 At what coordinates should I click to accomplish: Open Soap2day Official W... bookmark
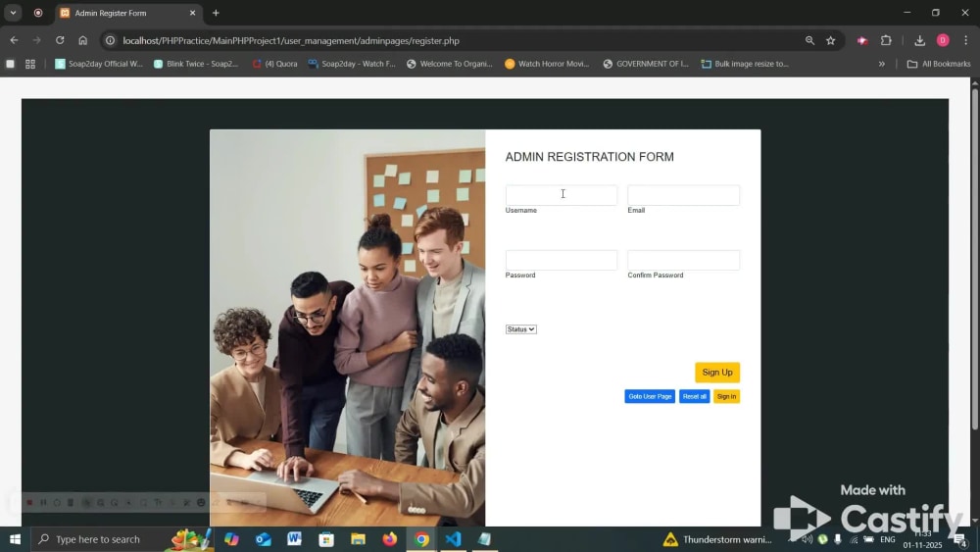click(99, 64)
